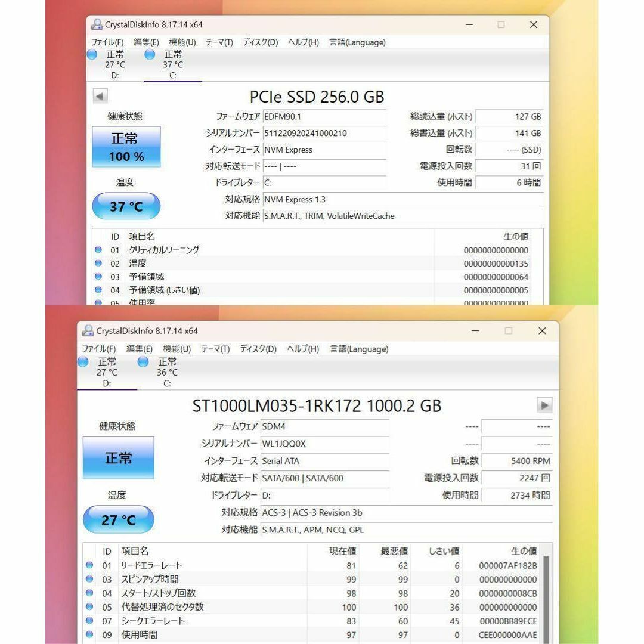Click raw value 000007AF182B
644x644 pixels.
pyautogui.click(x=507, y=565)
